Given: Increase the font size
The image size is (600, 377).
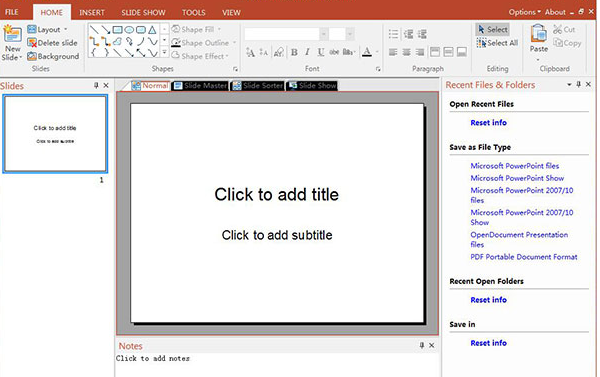Looking at the screenshot, I should 250,52.
